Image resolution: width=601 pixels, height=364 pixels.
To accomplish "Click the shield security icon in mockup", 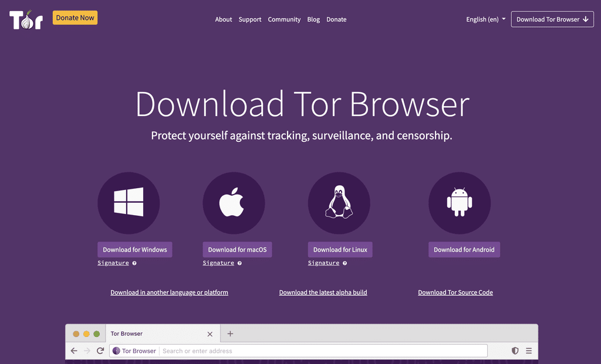I will [x=515, y=351].
